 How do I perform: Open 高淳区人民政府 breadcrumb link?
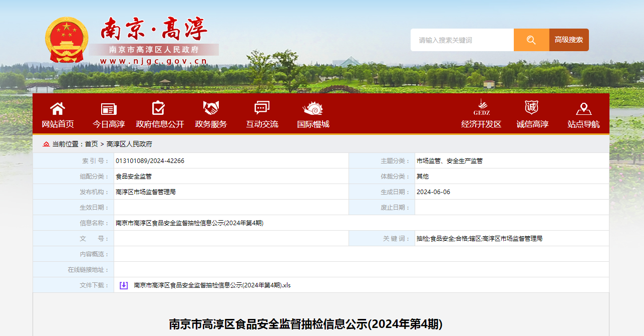coord(129,144)
